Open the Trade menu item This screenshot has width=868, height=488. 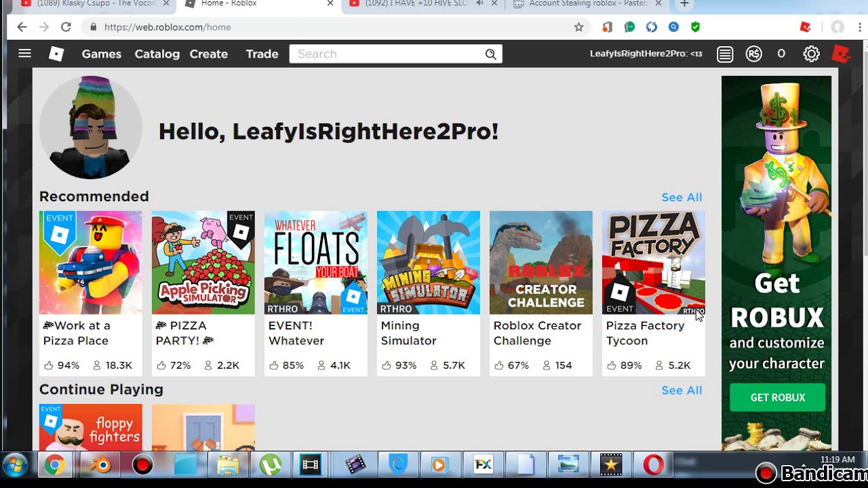coord(262,54)
